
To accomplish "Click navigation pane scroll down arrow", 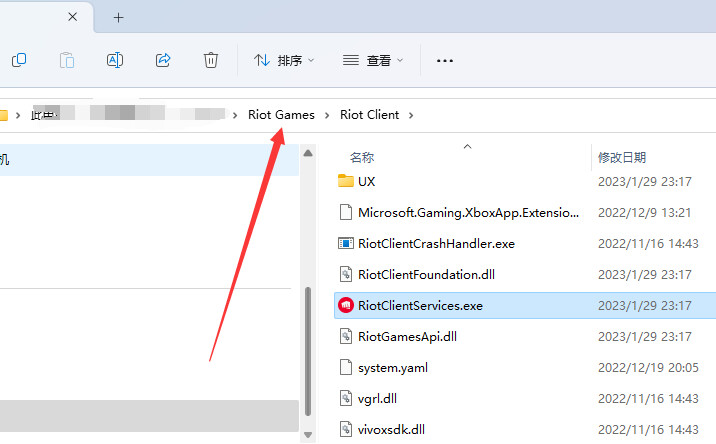I will [308, 434].
